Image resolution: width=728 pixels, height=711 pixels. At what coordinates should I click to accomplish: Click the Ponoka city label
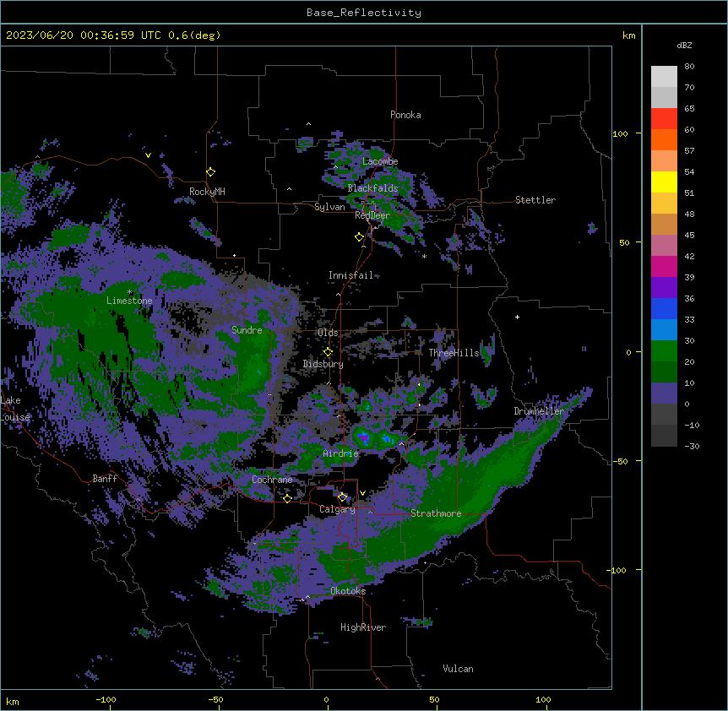tap(405, 115)
